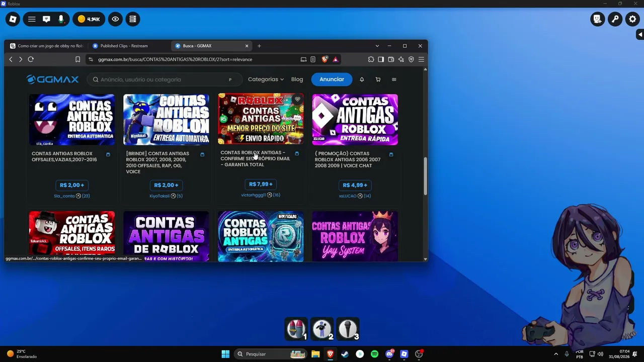The height and width of the screenshot is (362, 644).
Task: Click the R$ 2,00 + price for KiyoTakaii
Action: point(166,185)
